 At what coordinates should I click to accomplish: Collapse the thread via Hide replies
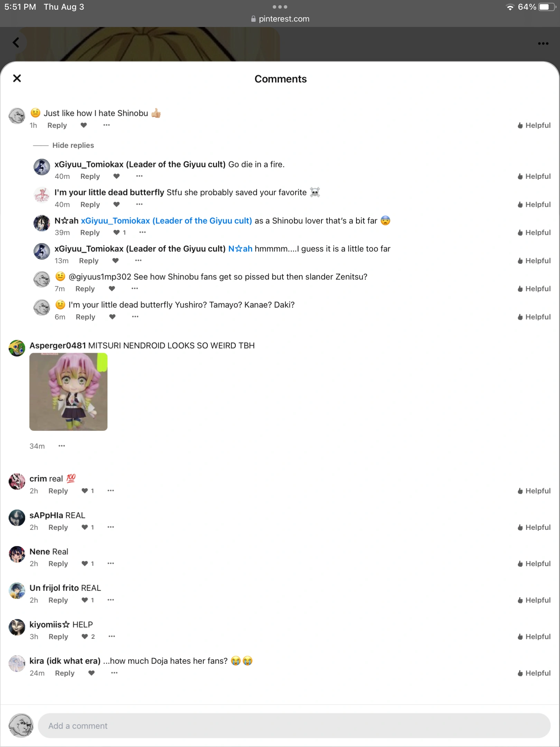click(73, 145)
